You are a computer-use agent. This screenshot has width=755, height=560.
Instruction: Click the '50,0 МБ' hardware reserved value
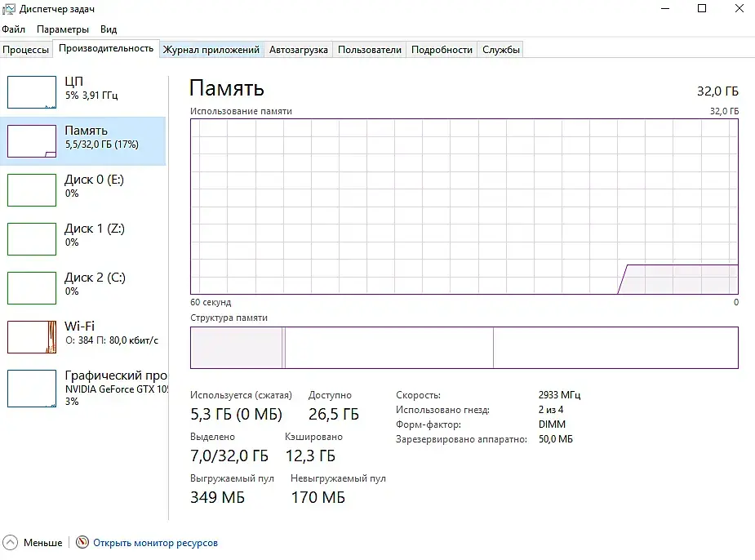tap(556, 439)
